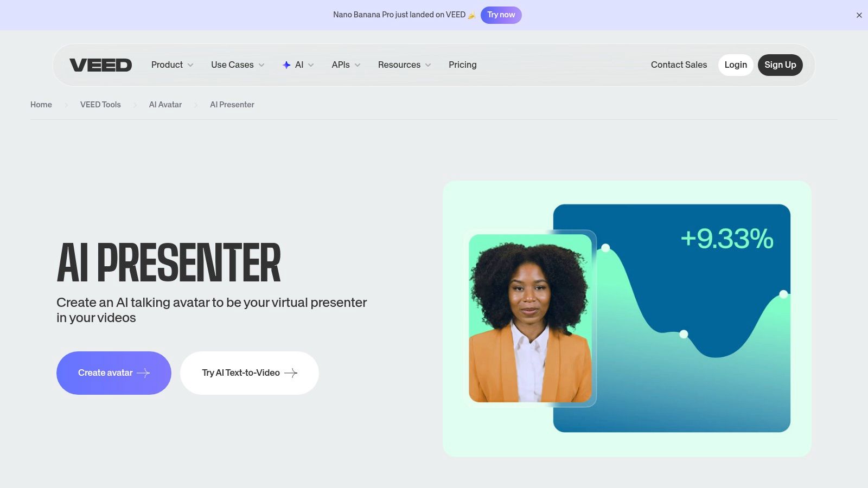Click the arrow icon on Create avatar button
The height and width of the screenshot is (488, 868).
tap(144, 373)
